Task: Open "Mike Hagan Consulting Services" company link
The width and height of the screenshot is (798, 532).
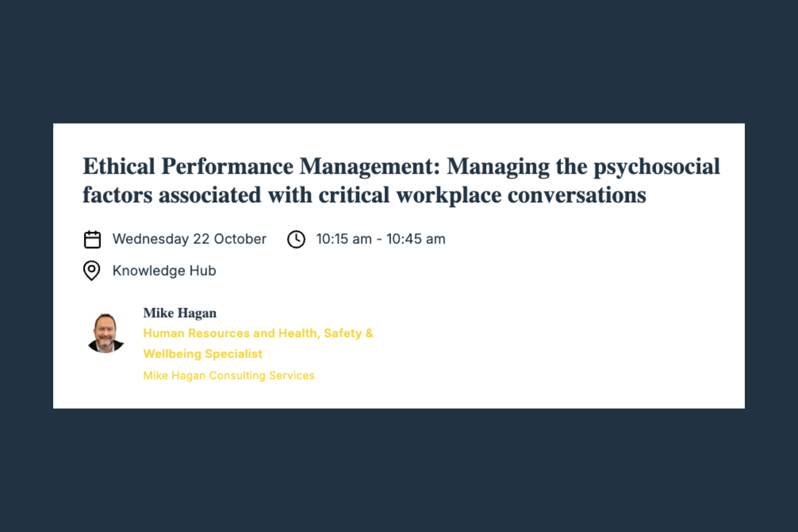Action: 228,376
